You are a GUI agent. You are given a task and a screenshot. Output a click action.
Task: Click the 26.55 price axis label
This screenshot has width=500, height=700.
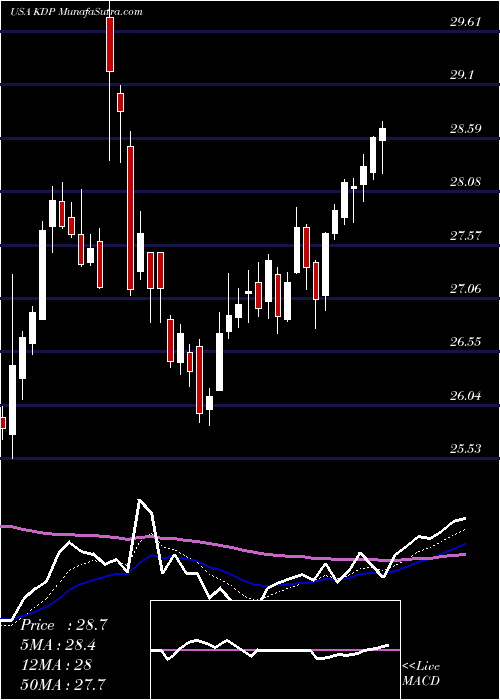click(466, 342)
